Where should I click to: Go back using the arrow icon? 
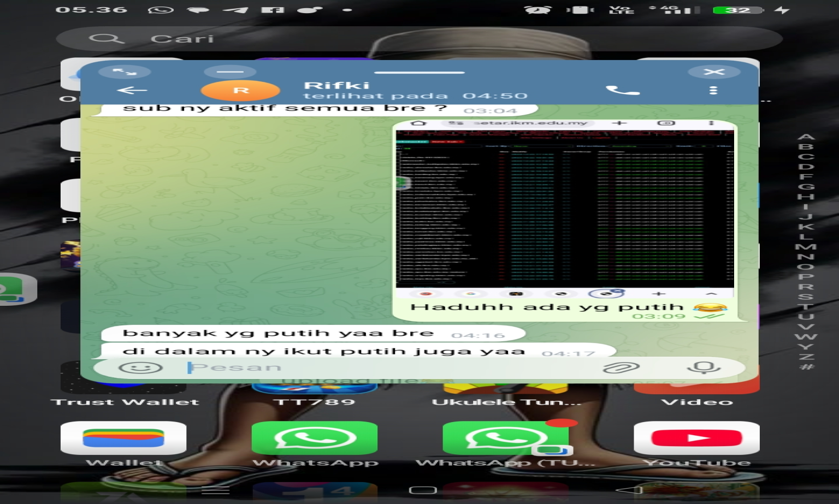pyautogui.click(x=132, y=91)
